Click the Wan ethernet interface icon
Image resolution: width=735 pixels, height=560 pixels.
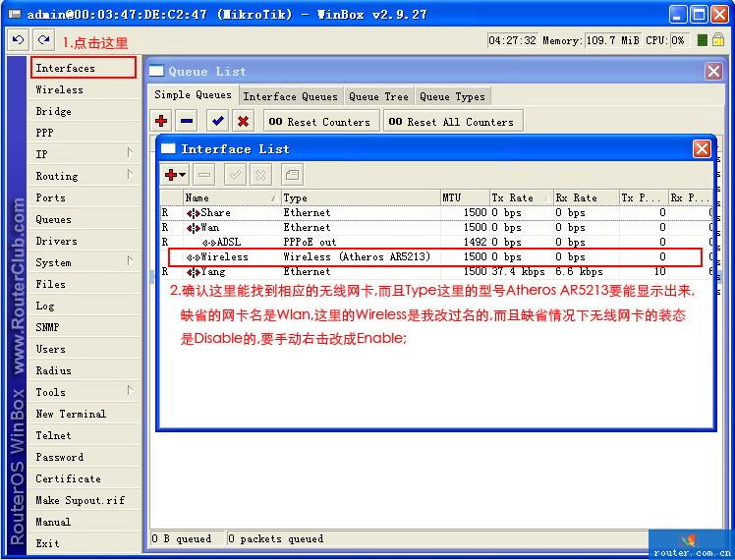coord(194,228)
